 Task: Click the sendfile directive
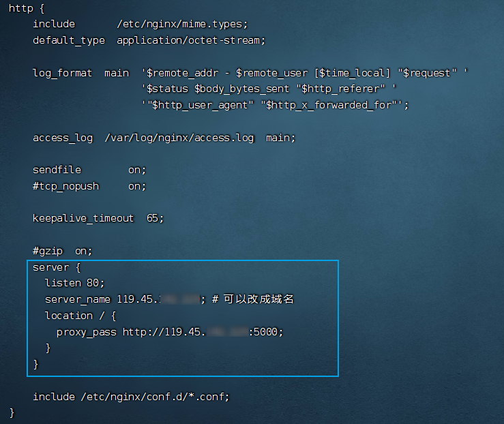point(57,170)
